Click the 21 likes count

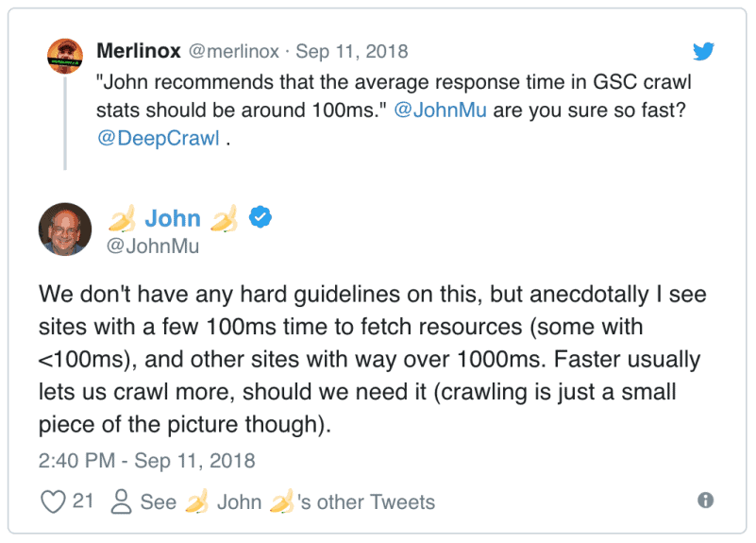[83, 501]
